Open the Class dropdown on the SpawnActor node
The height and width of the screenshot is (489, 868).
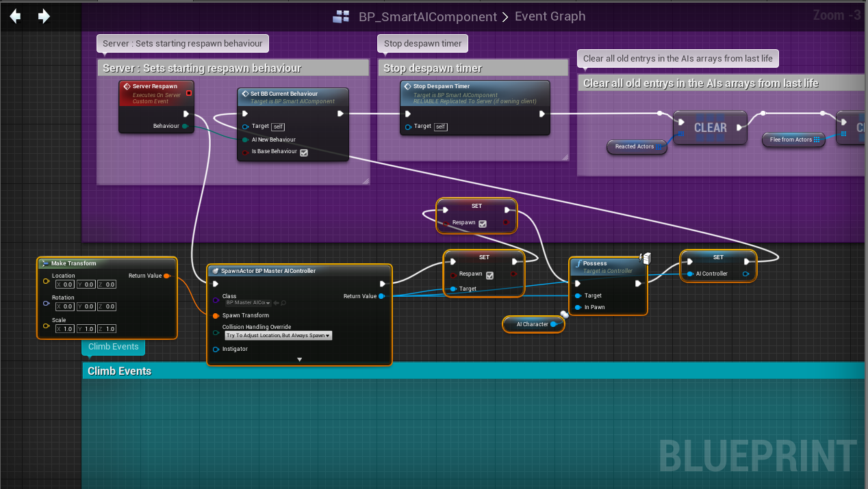[248, 302]
